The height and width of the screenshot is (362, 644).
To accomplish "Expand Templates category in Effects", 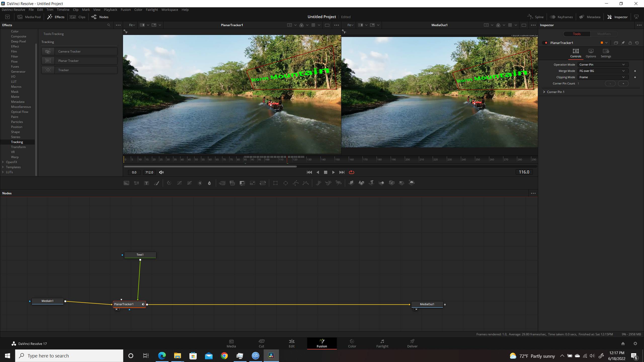I will [3, 167].
